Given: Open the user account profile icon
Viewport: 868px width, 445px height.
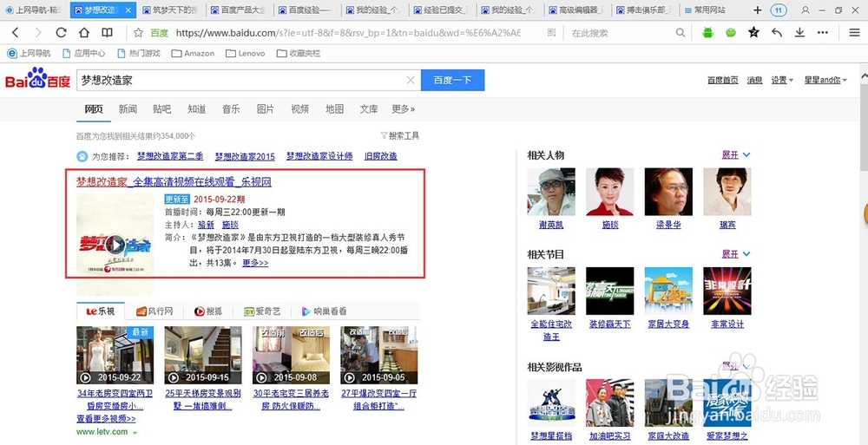Looking at the screenshot, I should click(x=806, y=10).
